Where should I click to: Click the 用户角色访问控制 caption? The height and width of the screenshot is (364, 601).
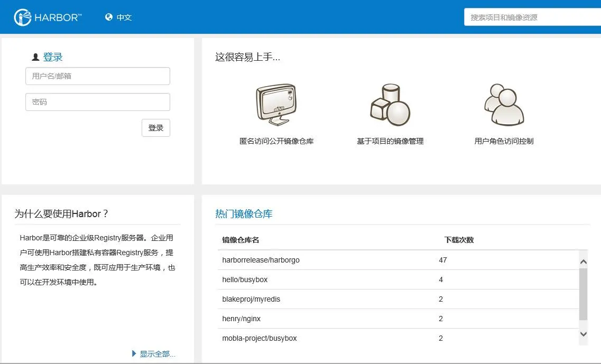point(504,141)
